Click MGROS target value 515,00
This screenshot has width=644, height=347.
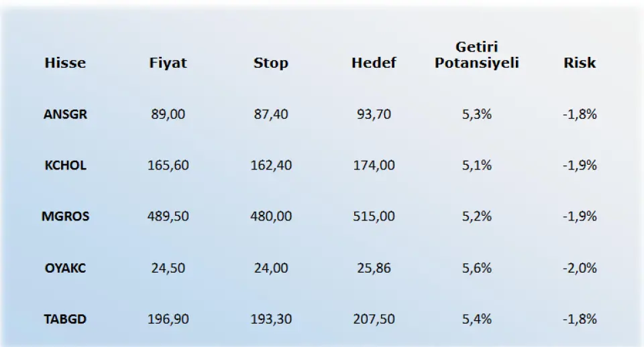374,216
